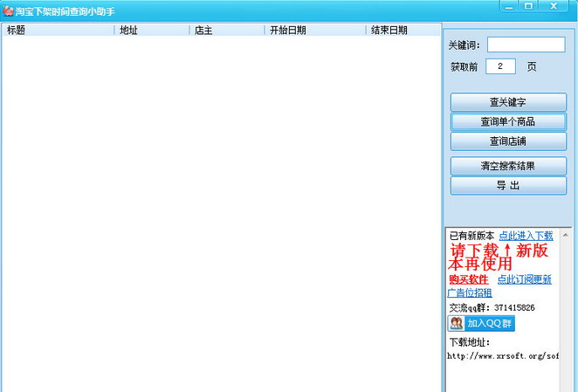Click the 查关键字 button
The width and height of the screenshot is (578, 392).
point(508,102)
